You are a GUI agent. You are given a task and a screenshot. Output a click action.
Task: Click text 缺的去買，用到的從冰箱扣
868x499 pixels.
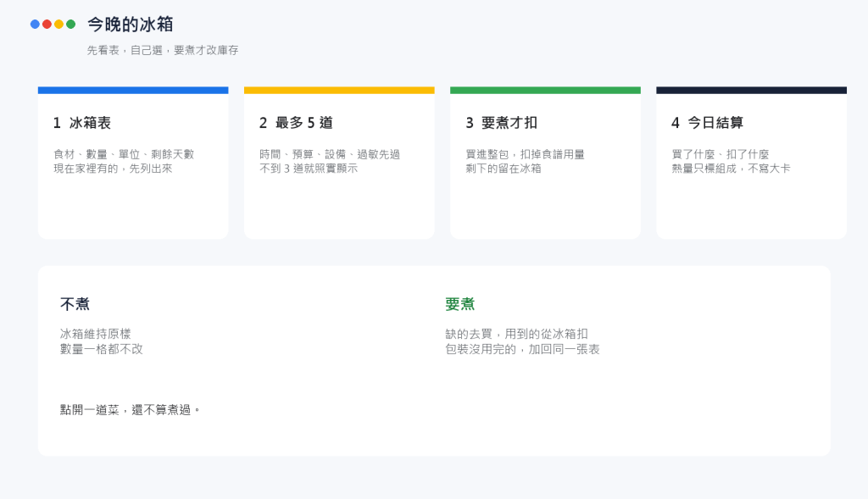tap(516, 334)
